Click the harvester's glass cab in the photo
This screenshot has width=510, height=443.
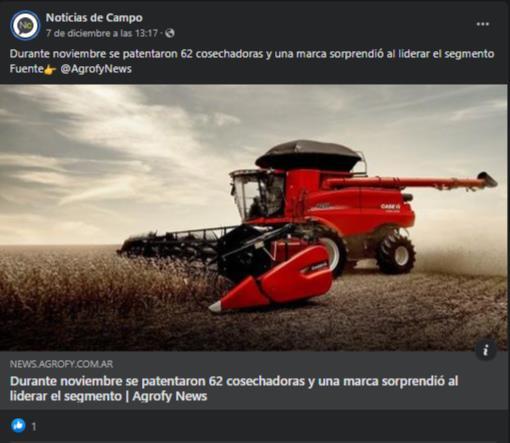(x=258, y=194)
